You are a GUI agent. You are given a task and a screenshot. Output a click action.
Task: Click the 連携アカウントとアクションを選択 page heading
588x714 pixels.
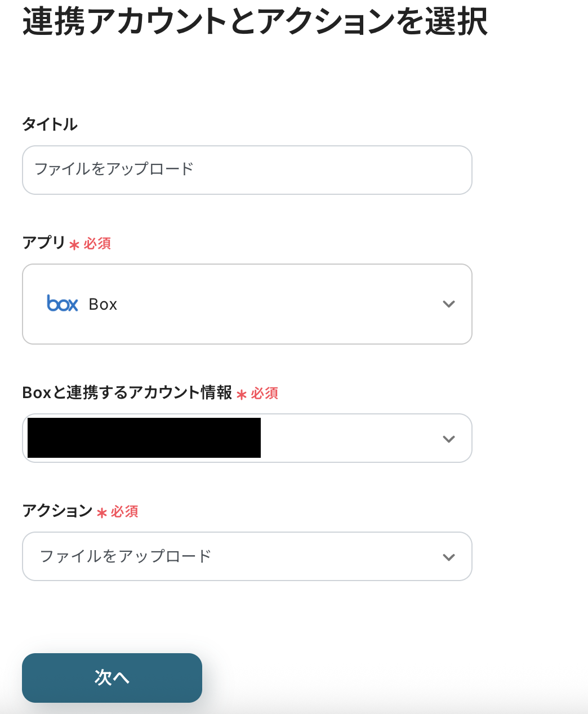coord(255,21)
